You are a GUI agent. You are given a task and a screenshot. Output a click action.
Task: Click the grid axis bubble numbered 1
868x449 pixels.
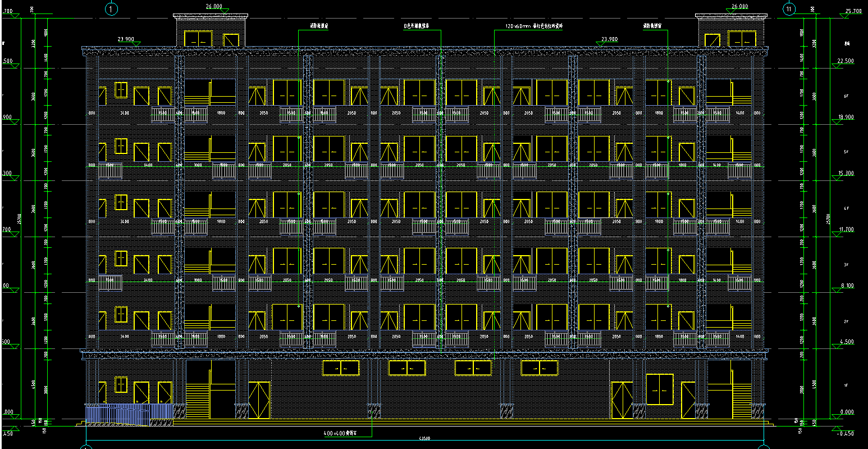(111, 8)
